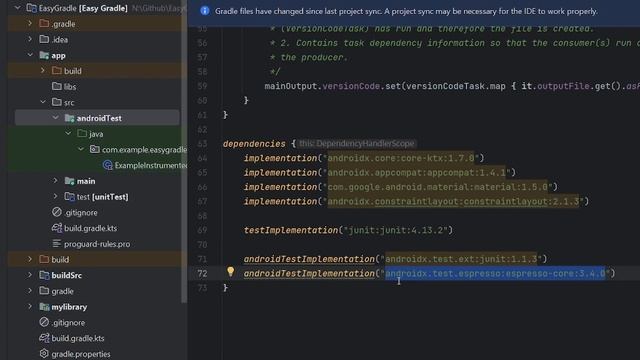640x360 pixels.
Task: Click the material:1.5.0 dependency string
Action: [x=438, y=187]
